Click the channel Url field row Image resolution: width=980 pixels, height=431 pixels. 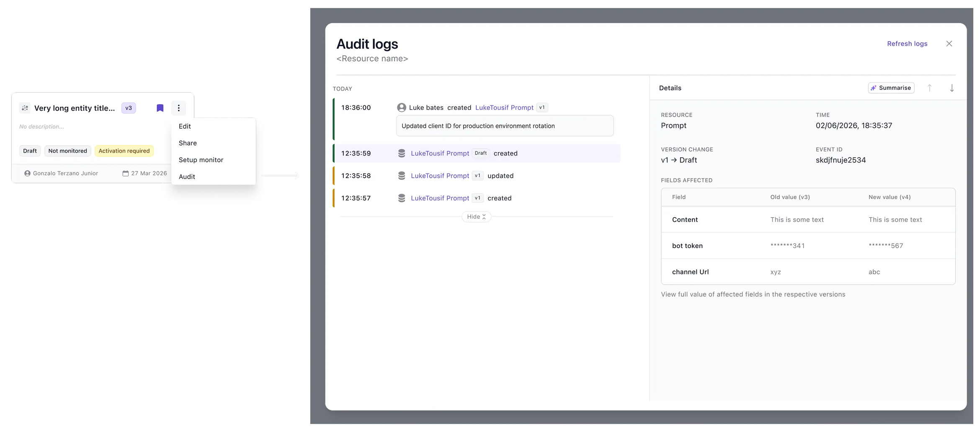808,272
